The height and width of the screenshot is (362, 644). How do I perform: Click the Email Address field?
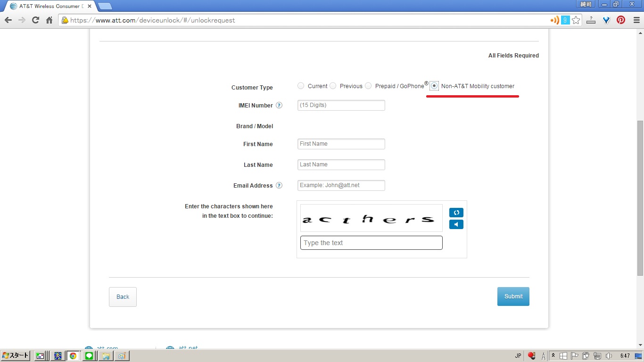click(x=341, y=185)
